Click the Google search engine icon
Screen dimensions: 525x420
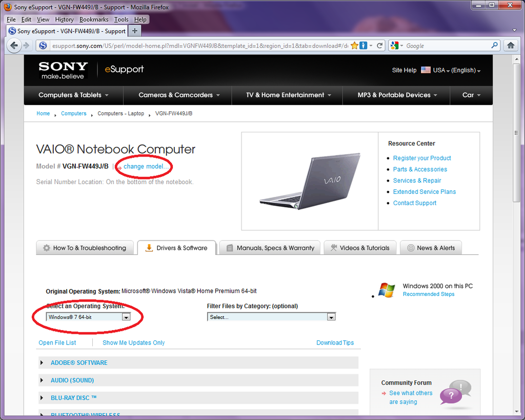coord(394,46)
